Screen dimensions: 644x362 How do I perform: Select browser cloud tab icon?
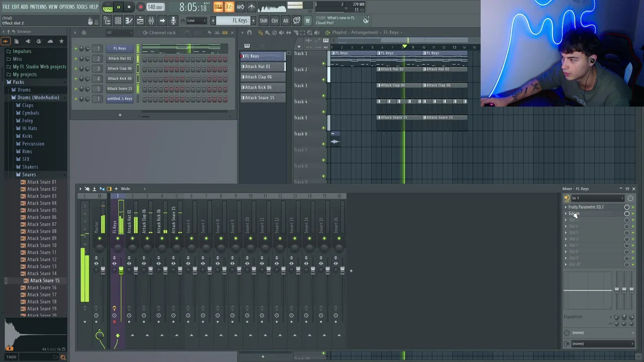tap(50, 41)
